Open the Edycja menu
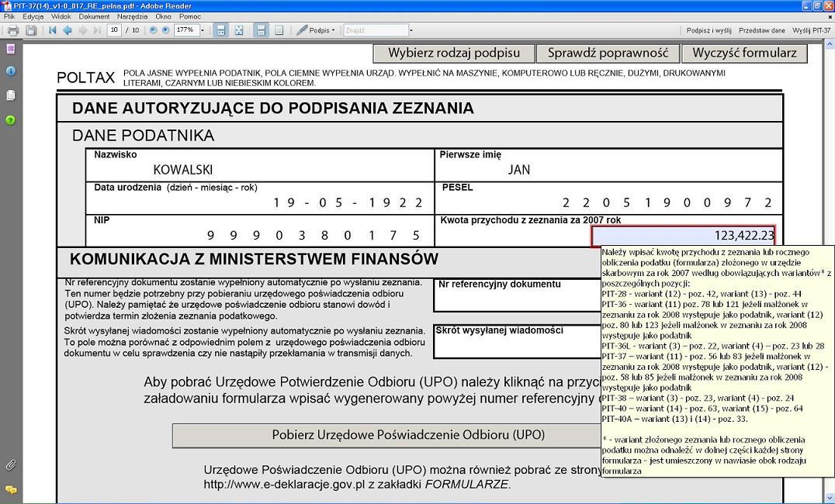This screenshot has height=504, width=835. pos(33,16)
